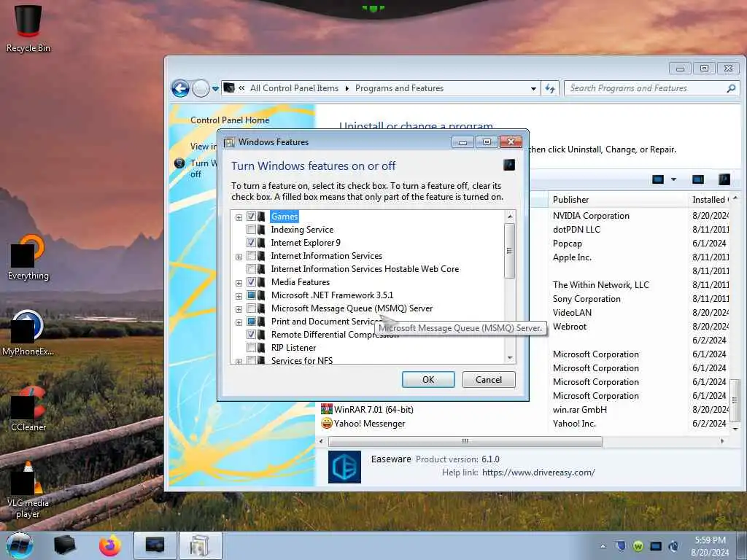
Task: Select WinRAR 7.01 (64-bit) entry
Action: (374, 409)
